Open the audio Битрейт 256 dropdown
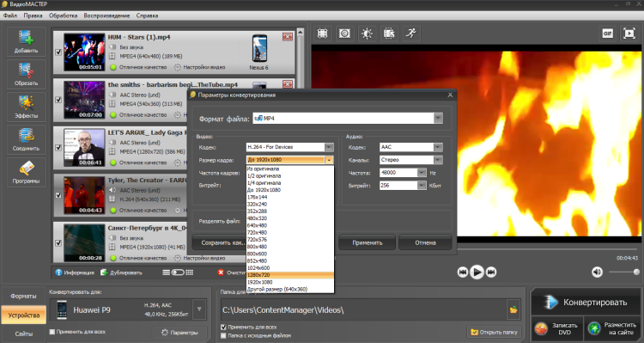Screen dimensions: 644x343 click(422, 186)
